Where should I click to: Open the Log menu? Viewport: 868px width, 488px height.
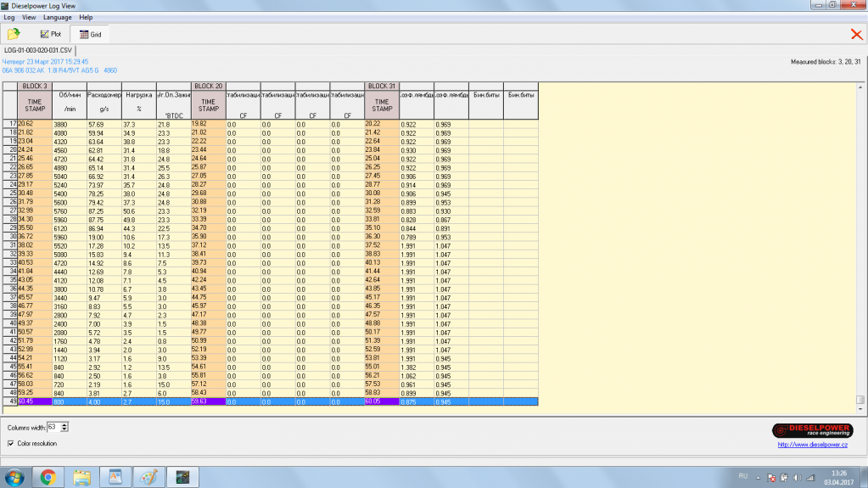[9, 17]
